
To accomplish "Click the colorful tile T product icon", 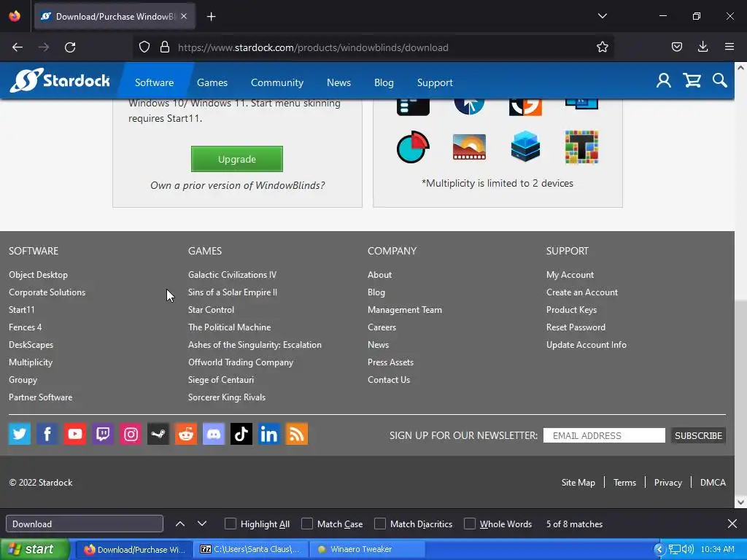I will tap(581, 147).
